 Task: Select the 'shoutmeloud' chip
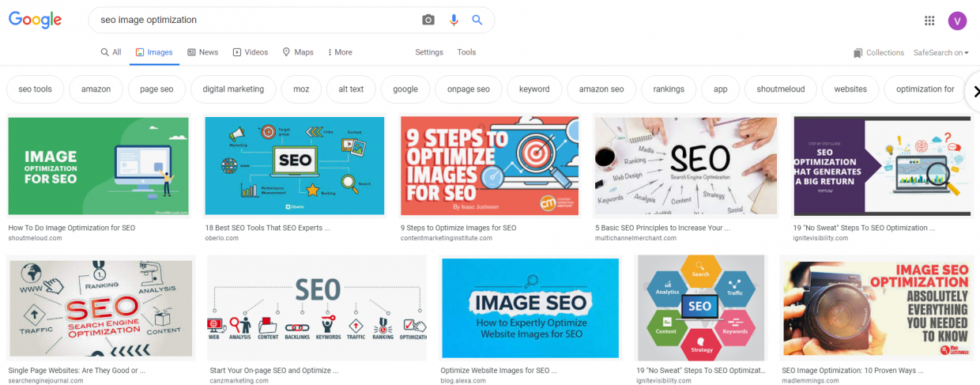coord(781,89)
